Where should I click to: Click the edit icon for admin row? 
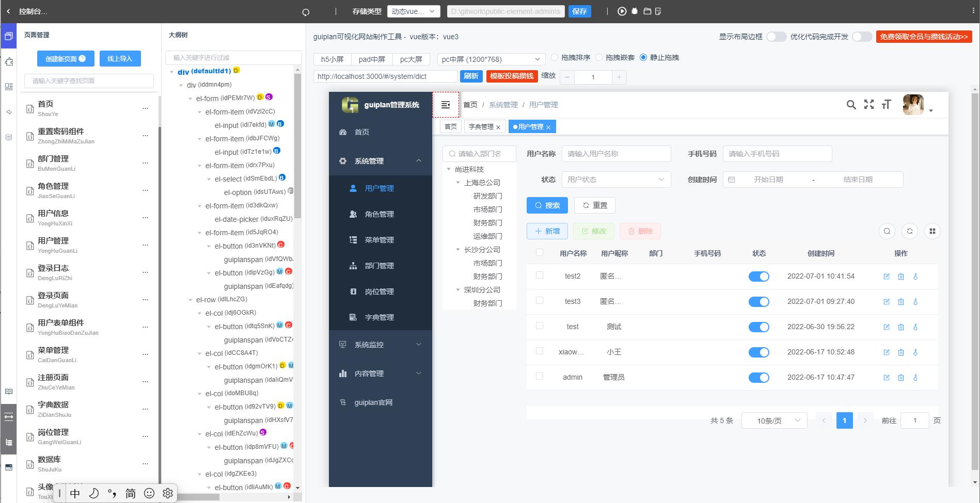click(887, 378)
